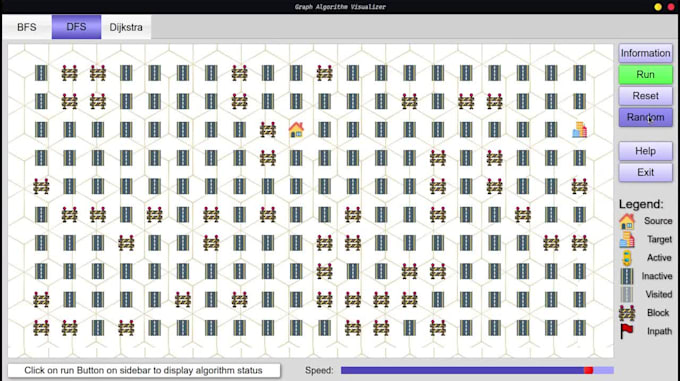Click the Inactive road icon in the legend

coord(627,276)
